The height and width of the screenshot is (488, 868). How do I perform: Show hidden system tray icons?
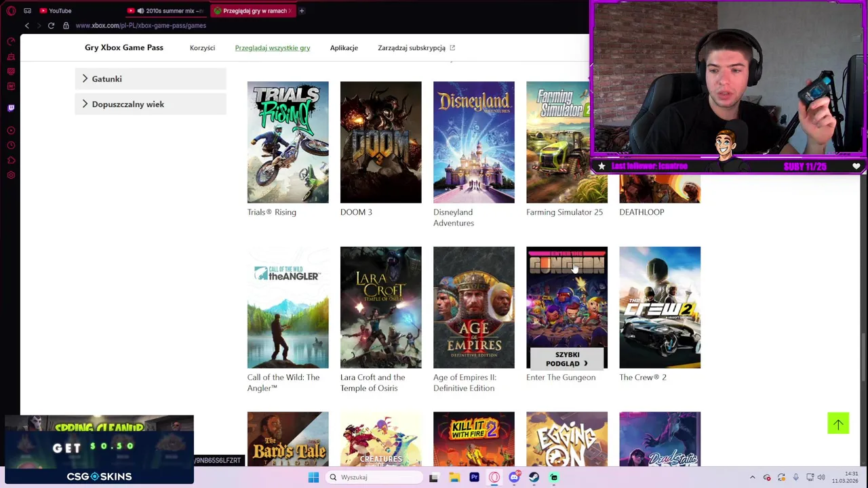[x=752, y=477]
